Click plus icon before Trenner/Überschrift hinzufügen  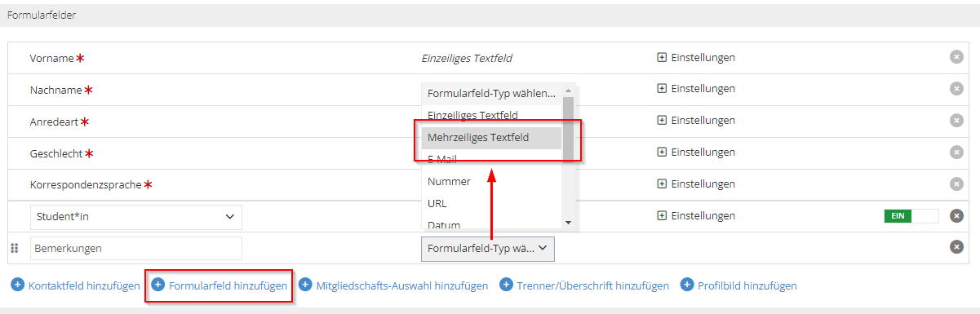click(x=506, y=285)
